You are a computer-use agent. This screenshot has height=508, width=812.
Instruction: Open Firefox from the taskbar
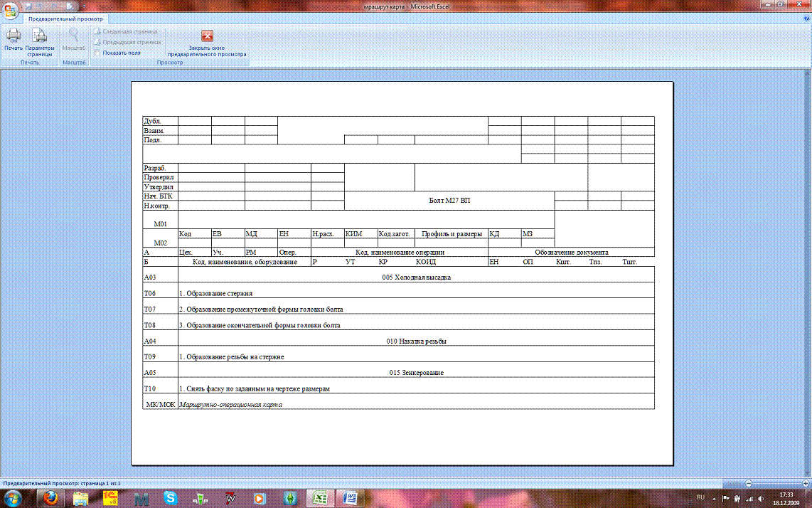tap(50, 497)
